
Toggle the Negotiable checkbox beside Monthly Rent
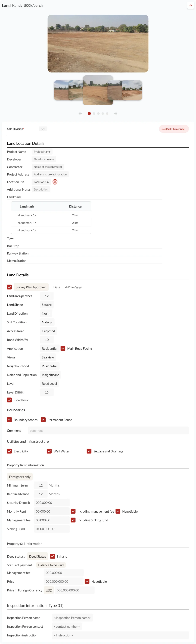click(x=118, y=511)
